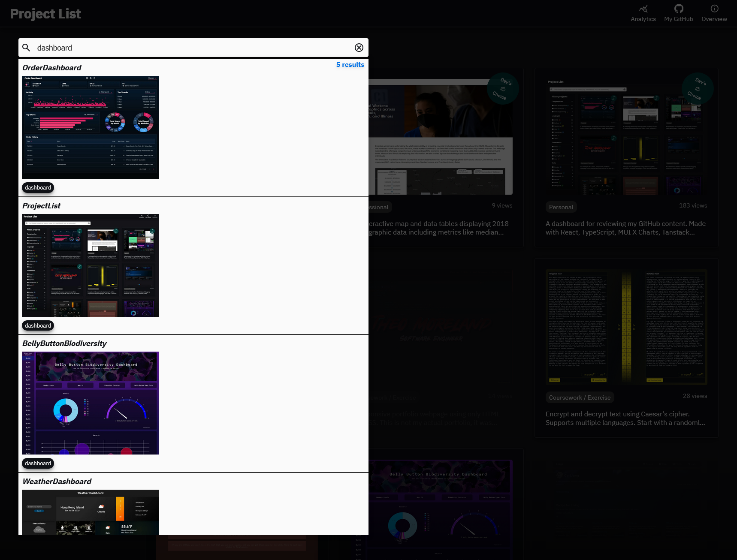Click into the dashboard search input
Image resolution: width=737 pixels, height=560 pixels.
[193, 48]
